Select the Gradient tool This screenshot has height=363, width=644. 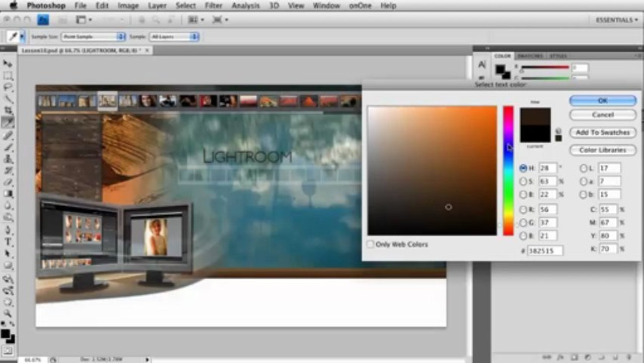point(8,194)
